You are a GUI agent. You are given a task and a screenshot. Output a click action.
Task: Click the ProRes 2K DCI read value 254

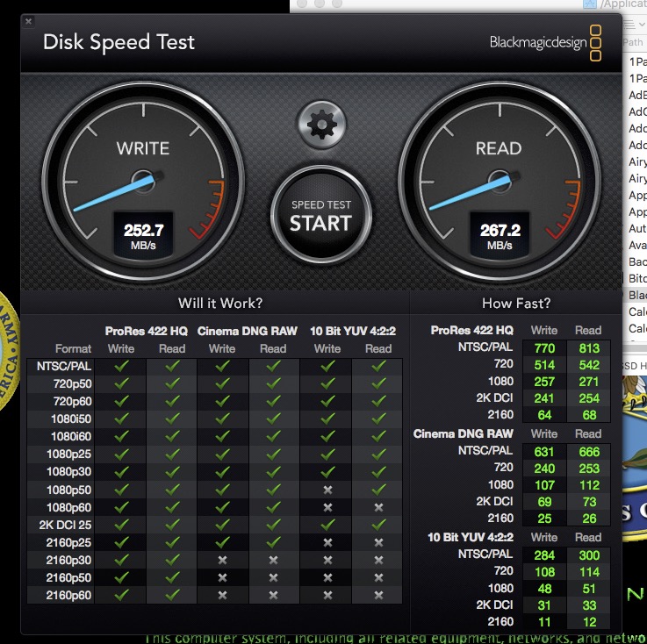click(589, 398)
